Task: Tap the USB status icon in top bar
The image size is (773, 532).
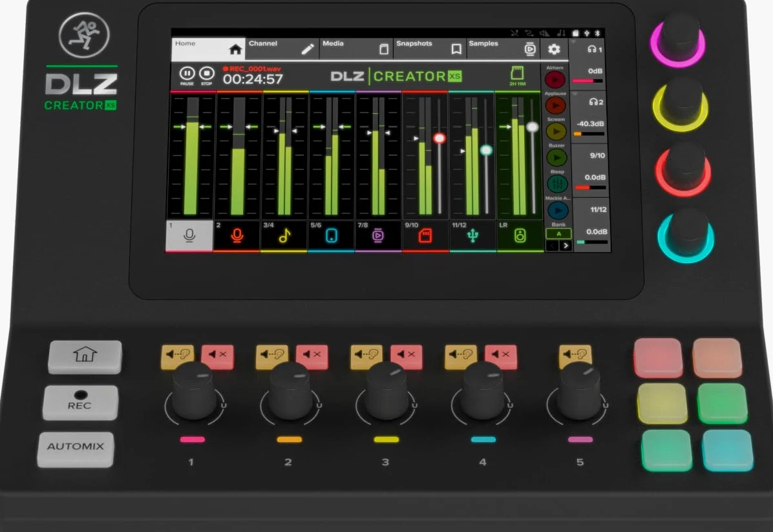Action: (587, 33)
